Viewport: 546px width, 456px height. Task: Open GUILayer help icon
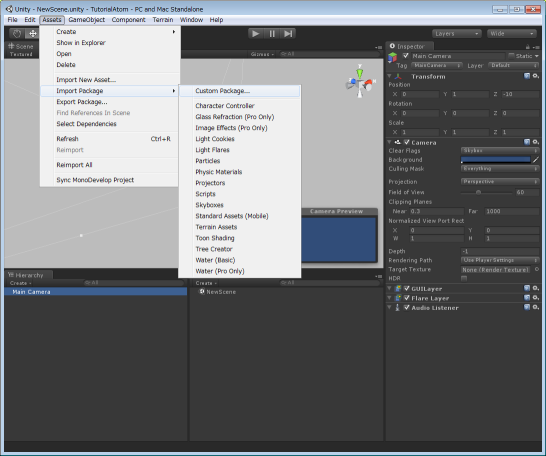[x=527, y=288]
